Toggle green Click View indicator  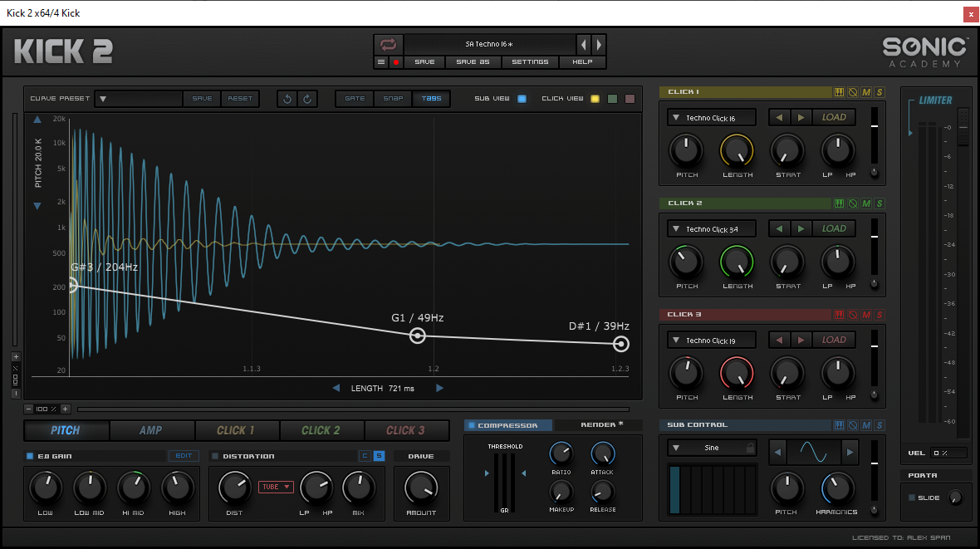coord(613,99)
